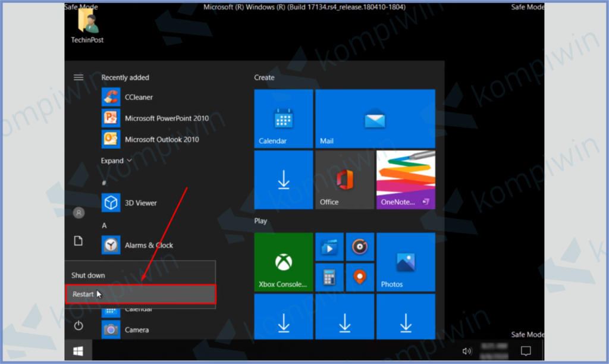Open the Camera app
This screenshot has height=364, width=609.
pyautogui.click(x=136, y=330)
